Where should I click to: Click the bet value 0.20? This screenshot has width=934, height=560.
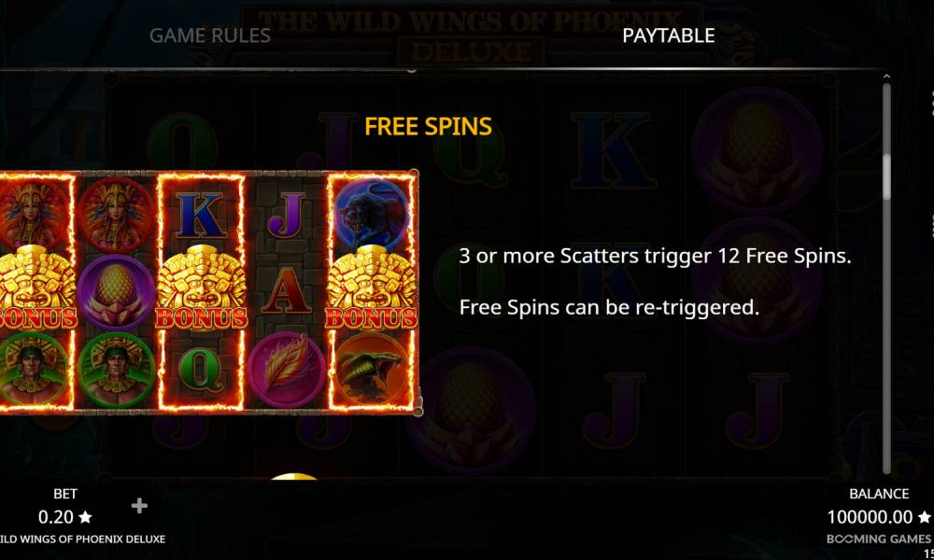tap(56, 516)
